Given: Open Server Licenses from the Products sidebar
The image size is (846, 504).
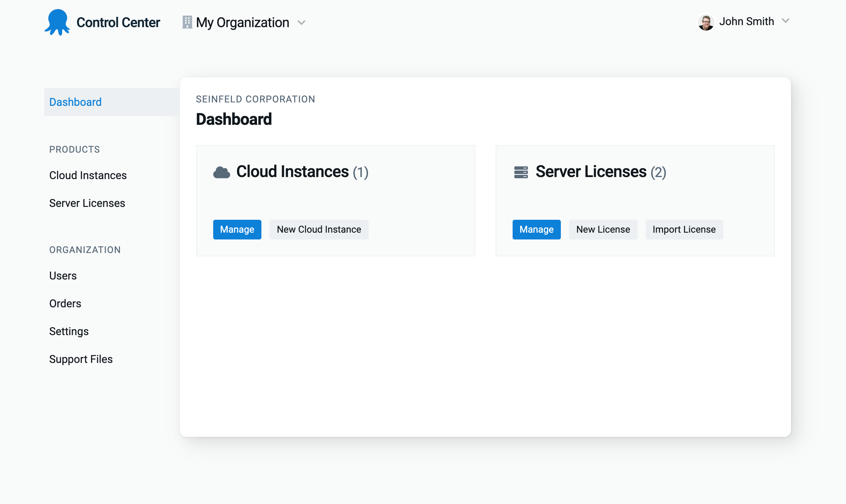Looking at the screenshot, I should (87, 203).
